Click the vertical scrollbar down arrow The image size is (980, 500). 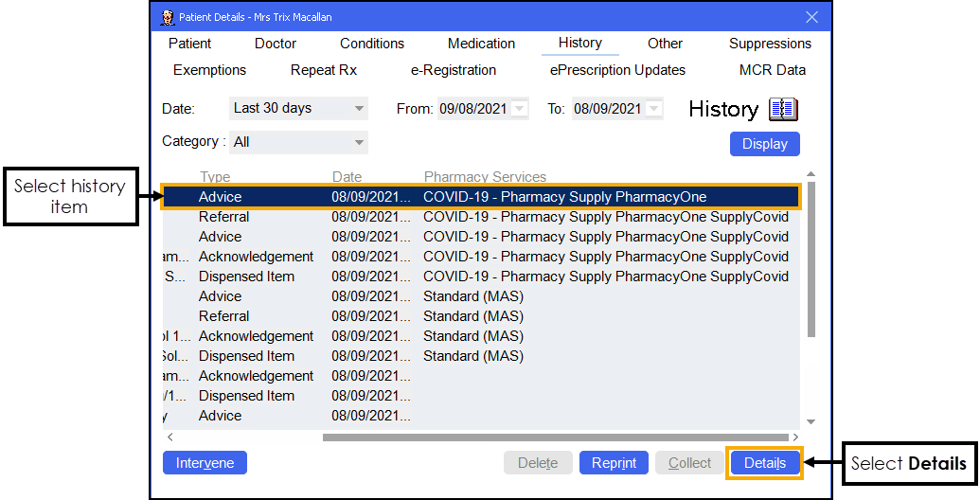click(811, 421)
